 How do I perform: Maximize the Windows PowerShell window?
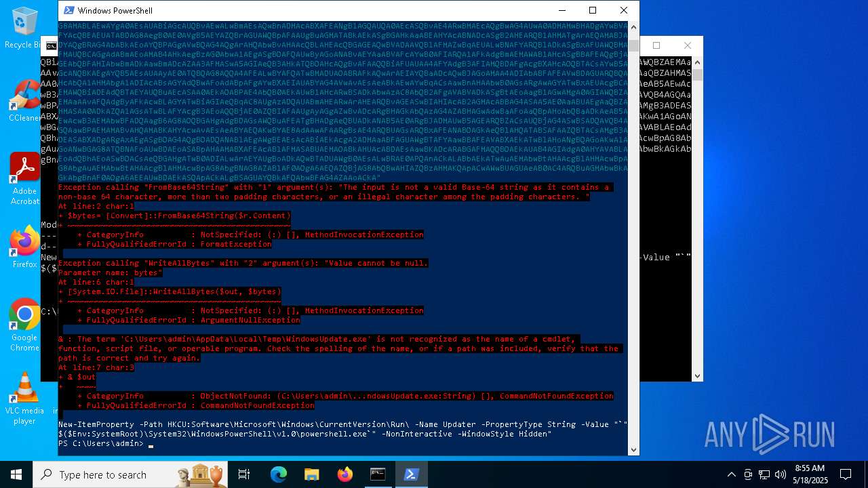(593, 10)
